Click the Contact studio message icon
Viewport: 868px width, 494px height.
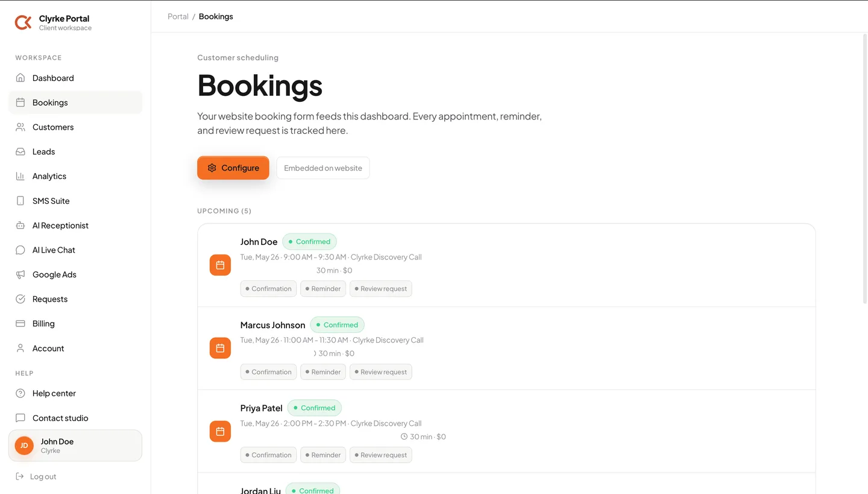coord(20,418)
